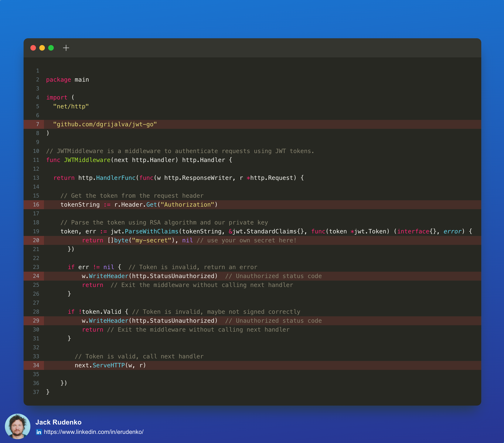Click the yellow minimize window dot
504x443 pixels.
click(x=42, y=48)
